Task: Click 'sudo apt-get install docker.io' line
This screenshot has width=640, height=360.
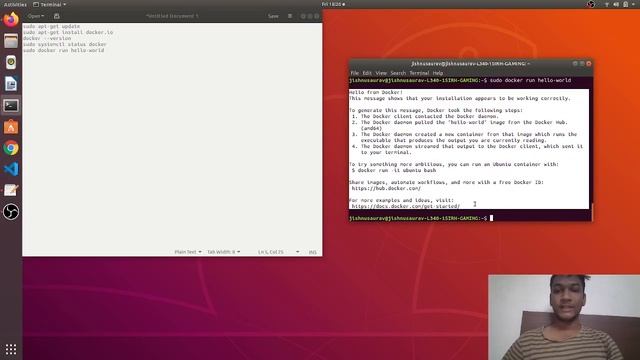Action: click(x=68, y=32)
